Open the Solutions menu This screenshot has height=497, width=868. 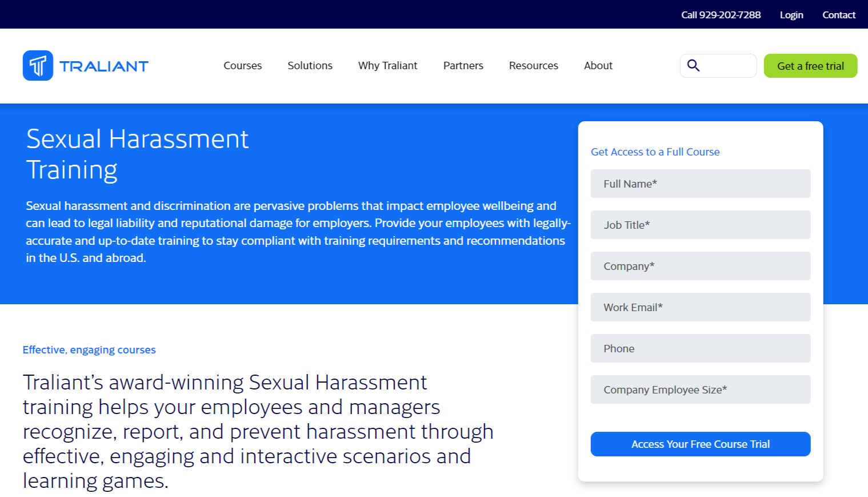[310, 66]
